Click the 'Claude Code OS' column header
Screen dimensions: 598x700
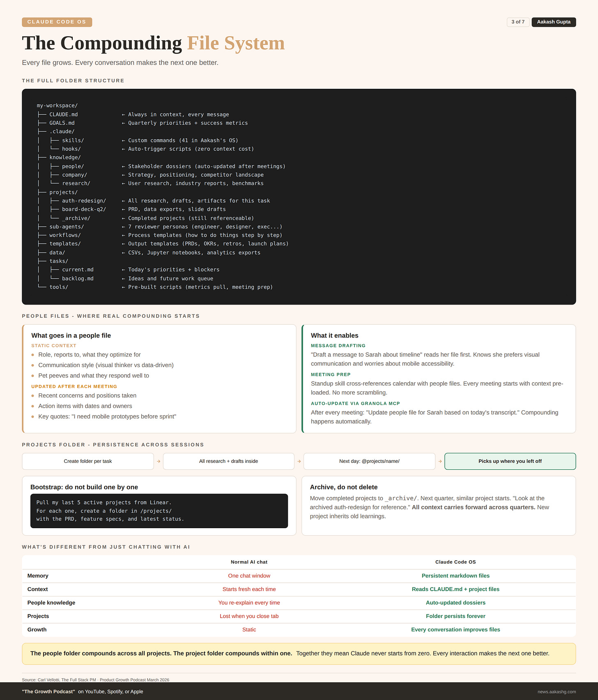(455, 562)
